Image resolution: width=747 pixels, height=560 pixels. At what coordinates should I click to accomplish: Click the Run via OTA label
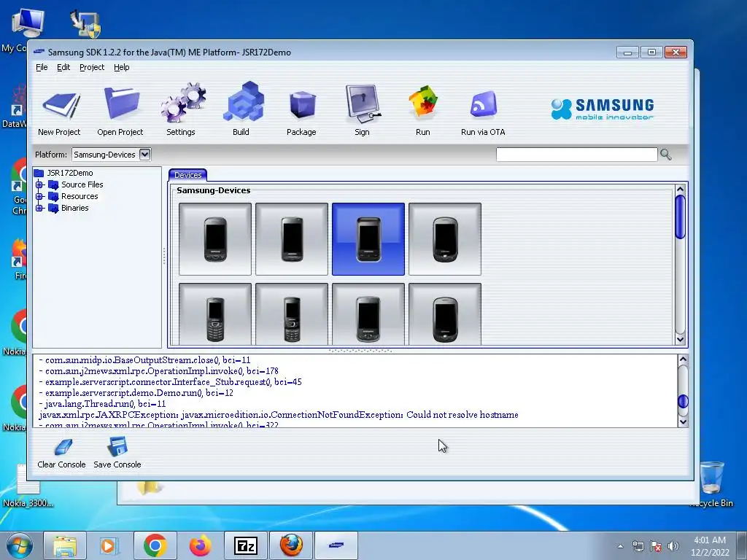(483, 132)
